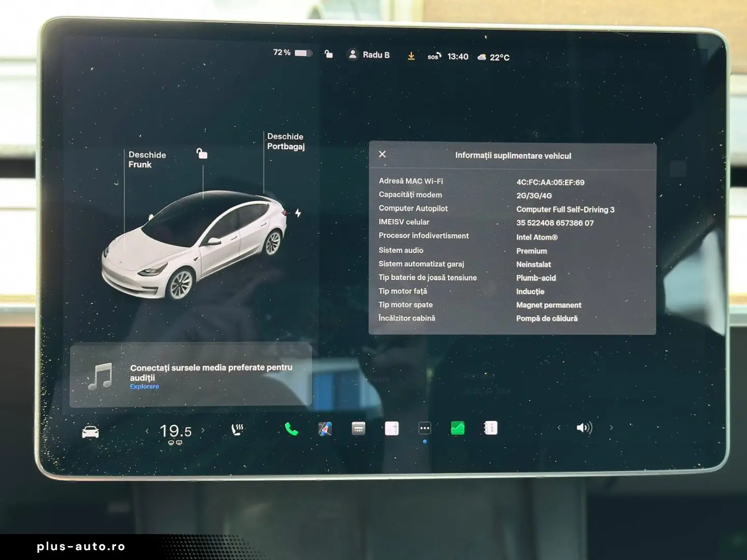Open the Radu B driver profile
This screenshot has height=560, width=747.
[x=369, y=54]
